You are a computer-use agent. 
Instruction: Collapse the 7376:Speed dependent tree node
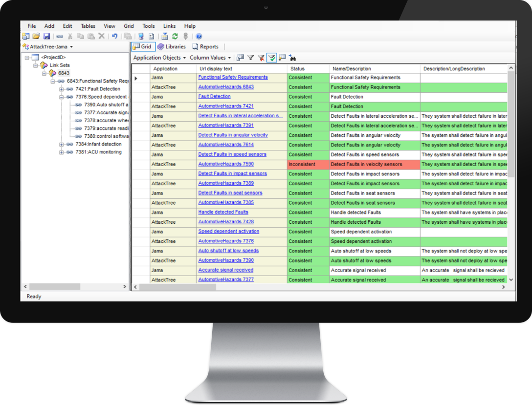click(62, 97)
